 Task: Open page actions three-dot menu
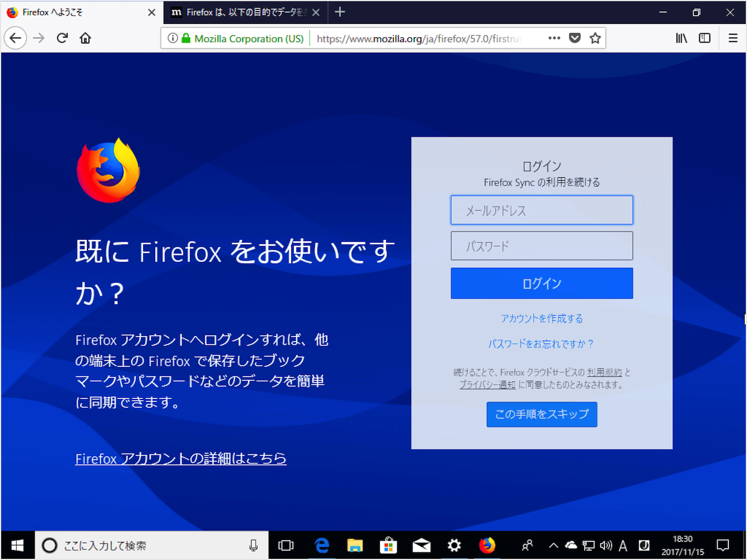point(554,38)
